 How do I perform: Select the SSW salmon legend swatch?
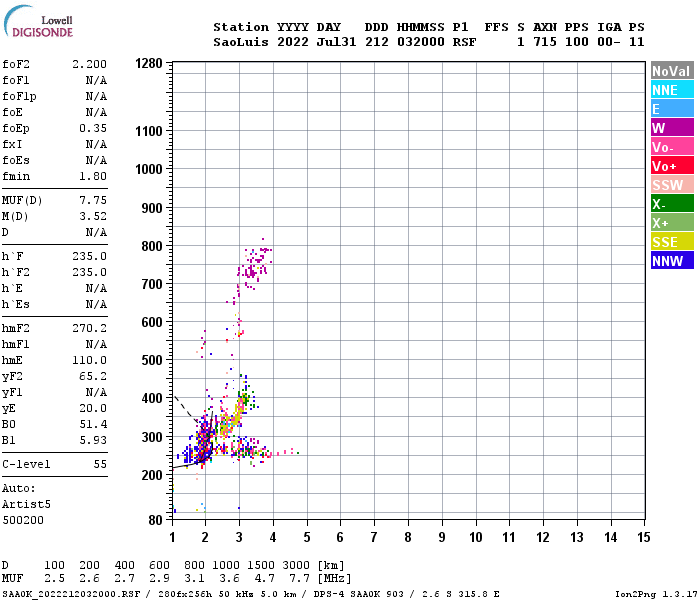click(672, 185)
